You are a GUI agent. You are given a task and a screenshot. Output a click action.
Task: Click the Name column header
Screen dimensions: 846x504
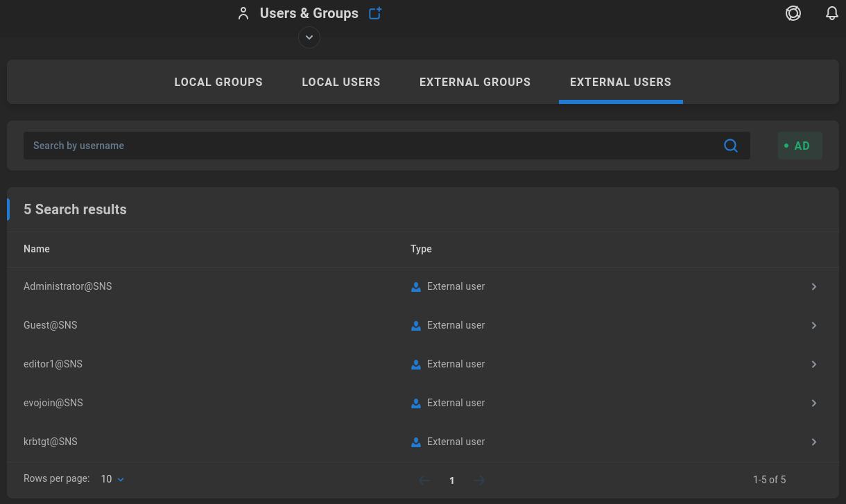pyautogui.click(x=37, y=249)
